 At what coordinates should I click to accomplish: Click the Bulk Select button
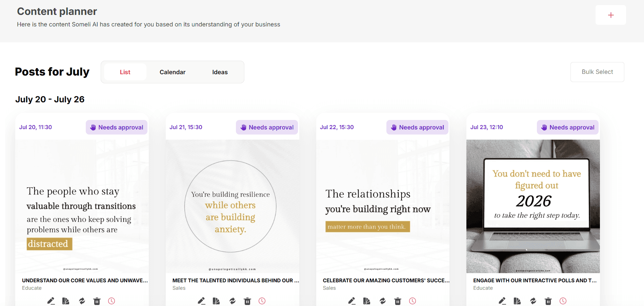pos(597,72)
